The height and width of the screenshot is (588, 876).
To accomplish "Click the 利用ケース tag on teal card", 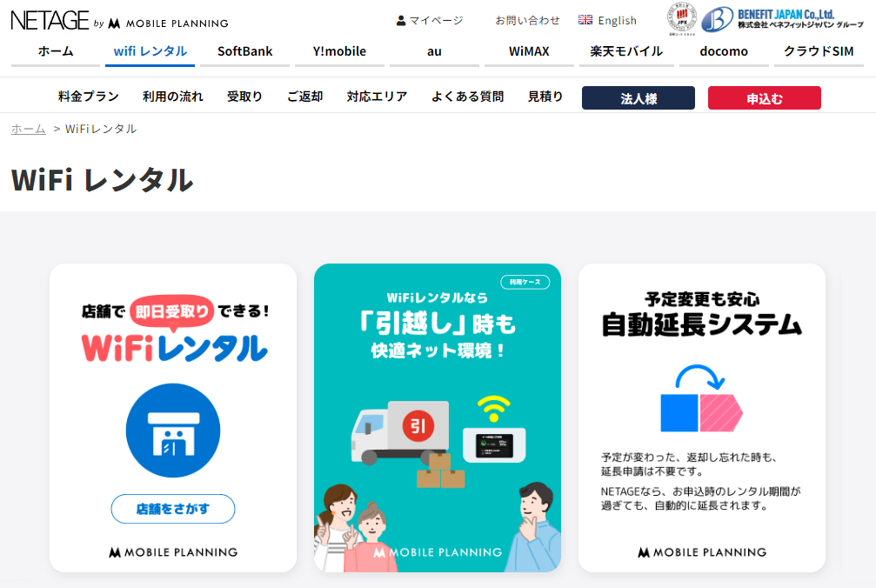I will click(525, 282).
